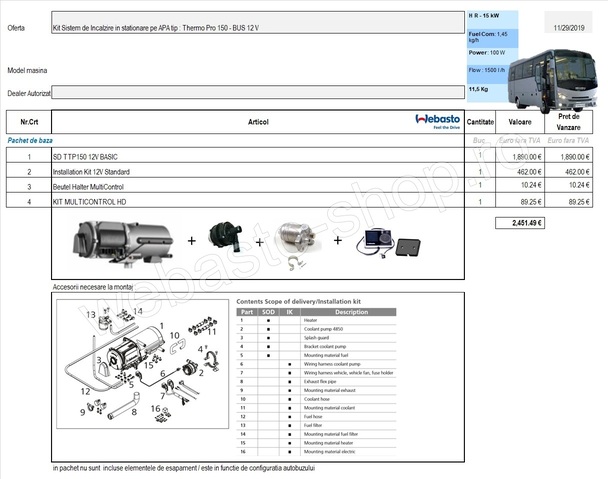Select the Power: 100 W spec cell
Image resolution: width=608 pixels, height=479 pixels.
tap(492, 52)
